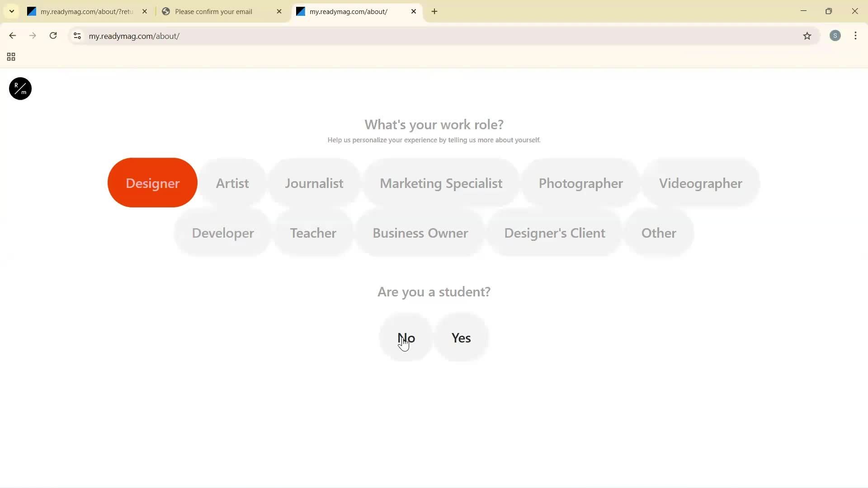
Task: Open the tab search dropdown
Action: (x=11, y=11)
